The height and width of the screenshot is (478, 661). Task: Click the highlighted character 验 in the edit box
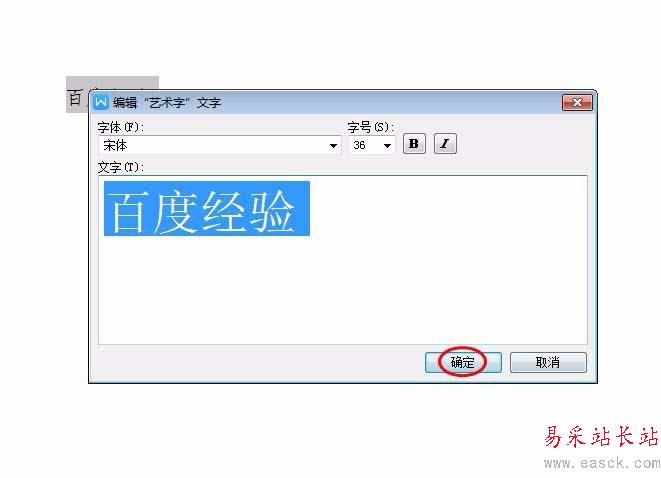(x=271, y=211)
